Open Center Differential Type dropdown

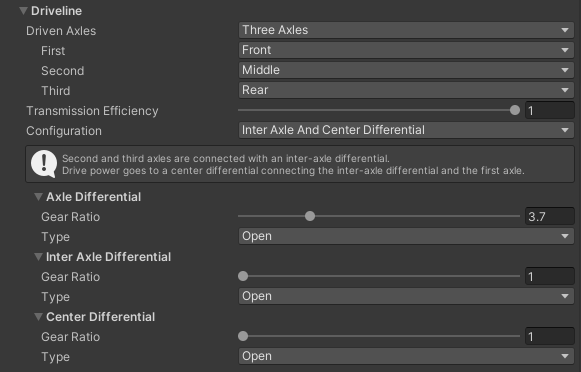click(406, 356)
